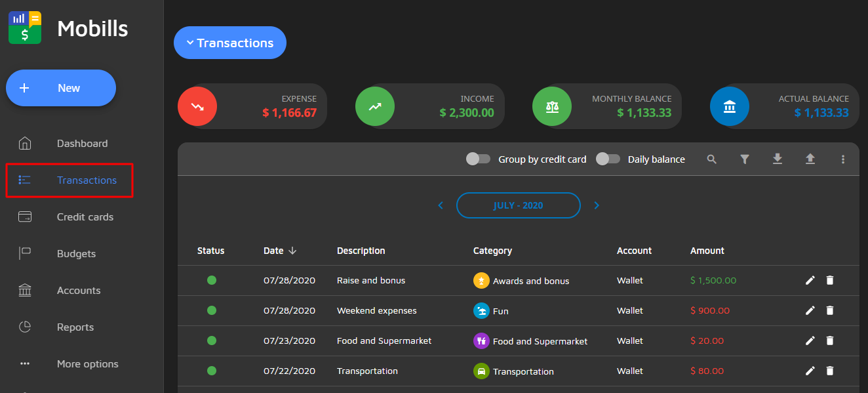Click the upload transactions icon
Image resolution: width=868 pixels, height=393 pixels.
click(x=810, y=159)
